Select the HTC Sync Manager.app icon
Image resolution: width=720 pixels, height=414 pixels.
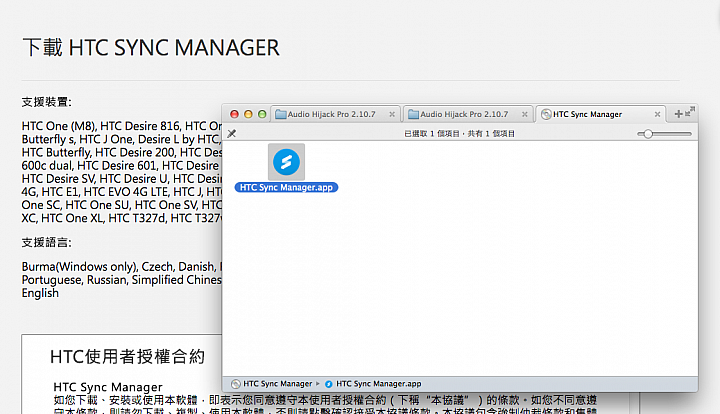(286, 162)
